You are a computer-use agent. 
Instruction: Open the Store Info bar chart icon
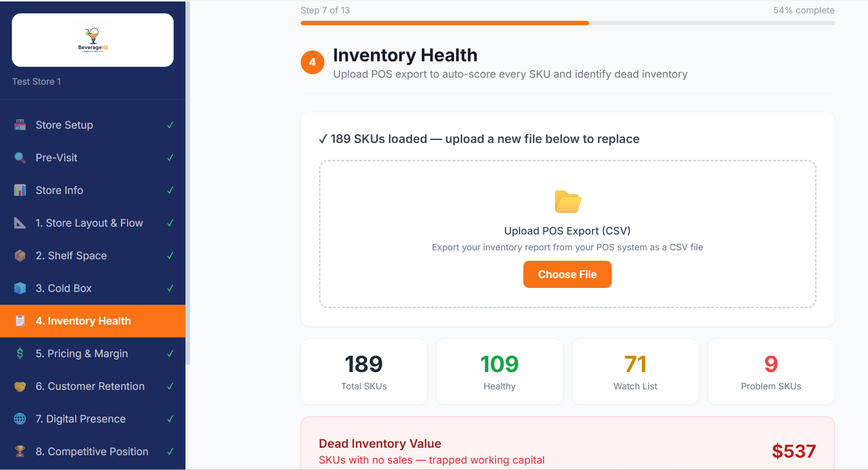point(20,190)
